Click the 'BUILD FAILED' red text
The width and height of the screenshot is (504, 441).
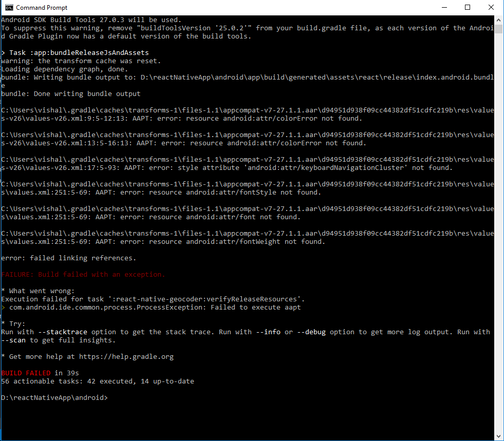click(x=26, y=373)
